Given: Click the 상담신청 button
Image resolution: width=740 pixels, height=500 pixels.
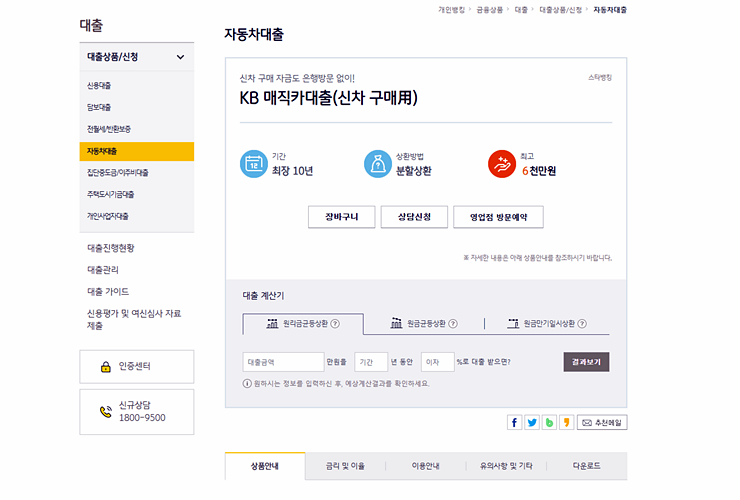Looking at the screenshot, I should (x=414, y=217).
